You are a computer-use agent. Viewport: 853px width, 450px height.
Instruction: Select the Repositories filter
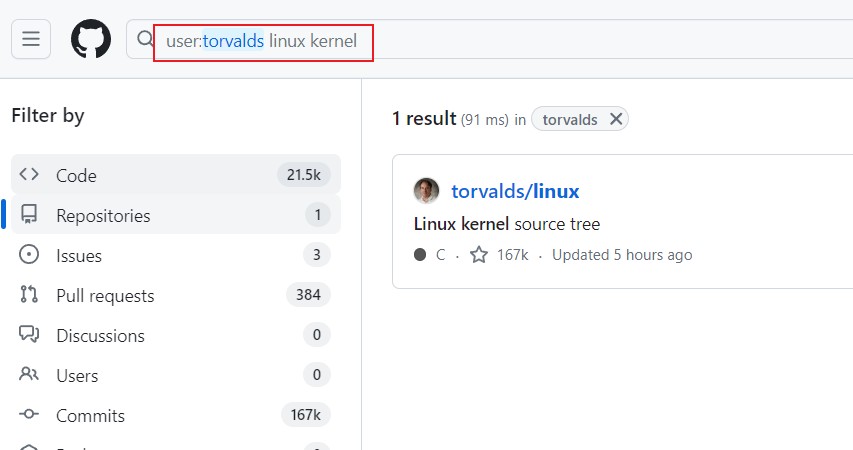coord(176,215)
